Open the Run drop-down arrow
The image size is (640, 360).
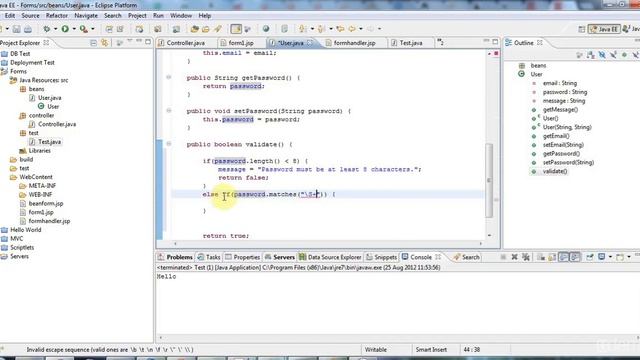coord(74,29)
